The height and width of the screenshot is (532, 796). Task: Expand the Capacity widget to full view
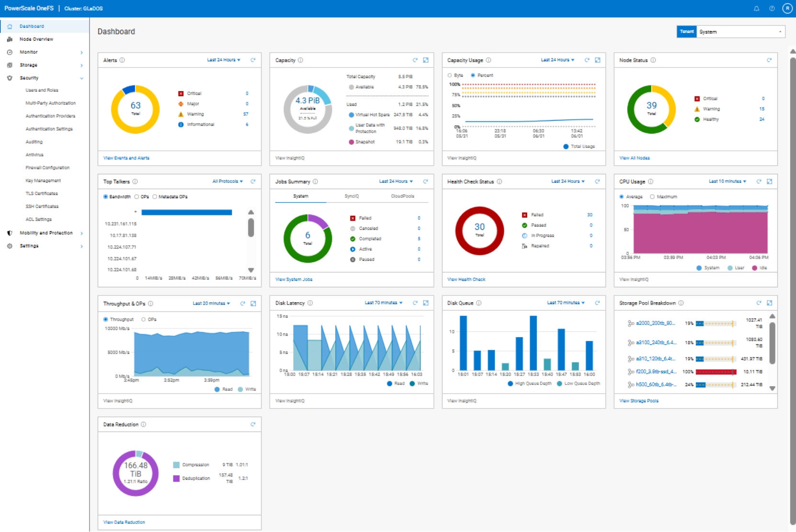(x=426, y=60)
